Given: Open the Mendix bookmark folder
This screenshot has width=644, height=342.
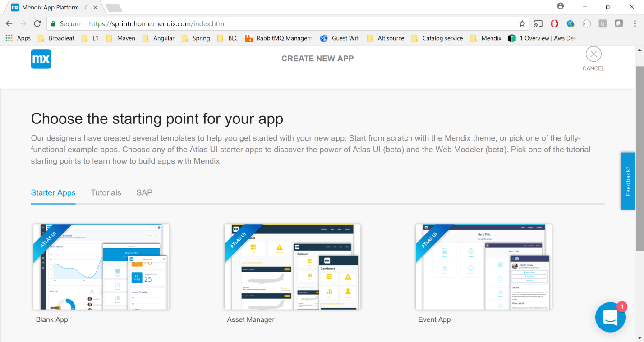Looking at the screenshot, I should click(486, 38).
